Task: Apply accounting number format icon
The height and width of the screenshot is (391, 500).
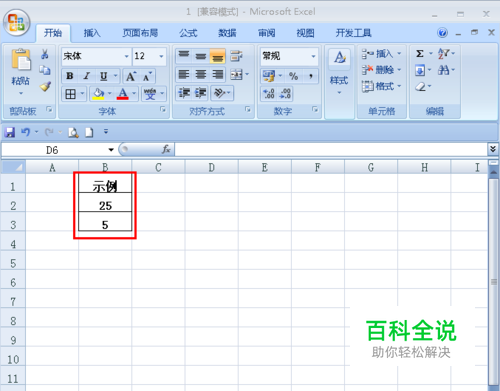Action: point(269,76)
